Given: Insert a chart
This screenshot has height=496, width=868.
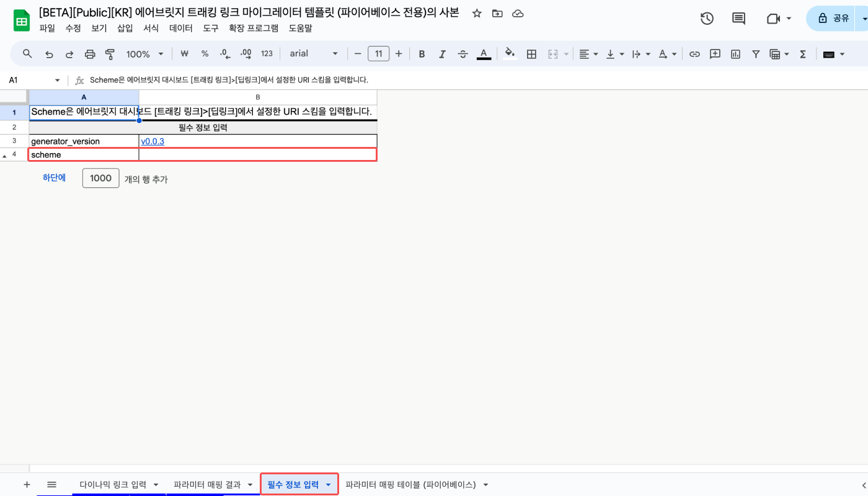Looking at the screenshot, I should click(x=735, y=54).
